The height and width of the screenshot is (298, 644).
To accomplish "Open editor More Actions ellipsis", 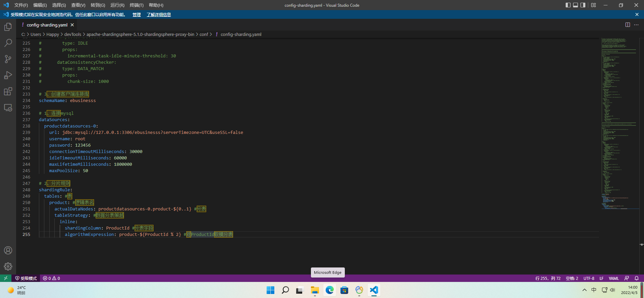I will [x=636, y=25].
